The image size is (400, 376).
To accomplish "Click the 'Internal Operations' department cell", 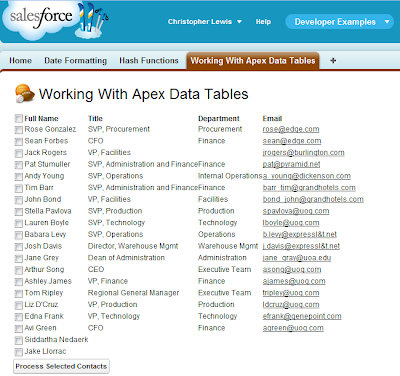I will click(230, 176).
